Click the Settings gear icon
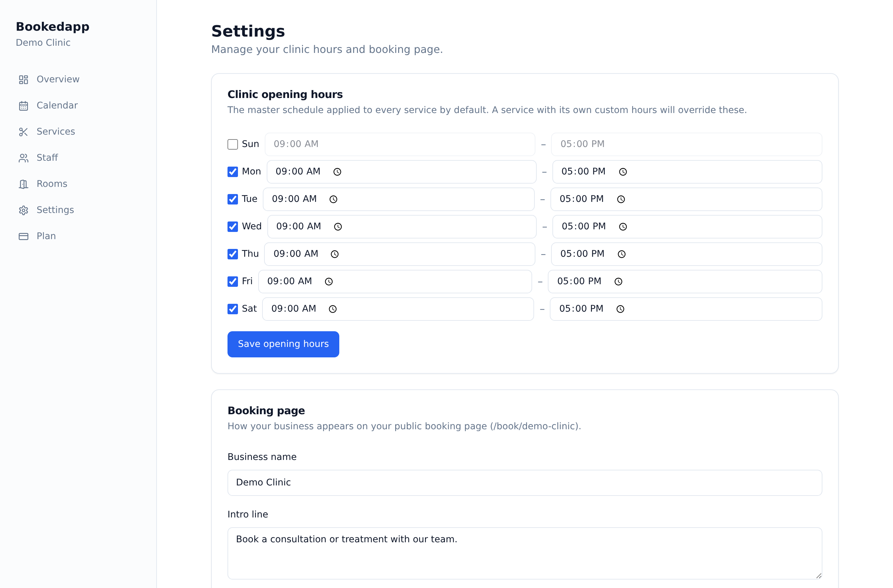The width and height of the screenshot is (893, 588). coord(23,210)
